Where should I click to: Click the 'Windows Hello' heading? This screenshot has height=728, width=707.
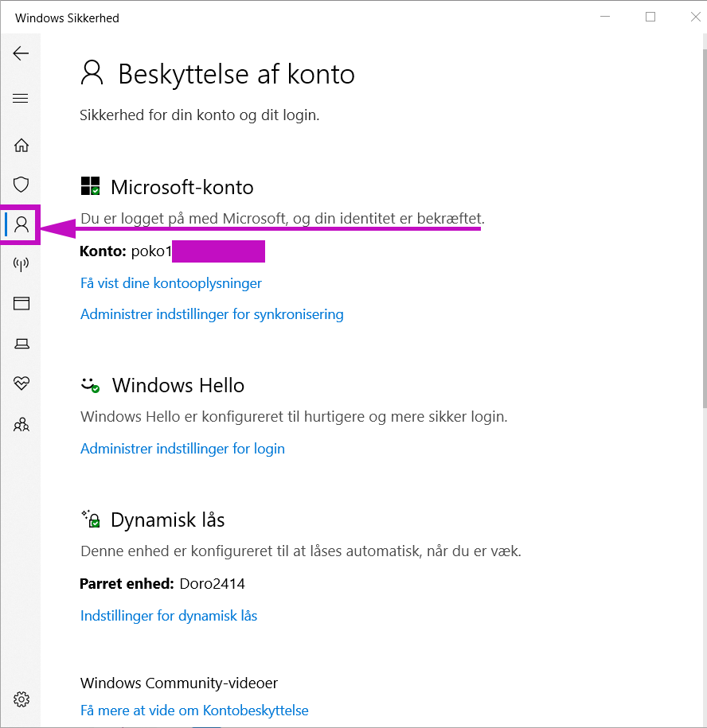click(178, 385)
